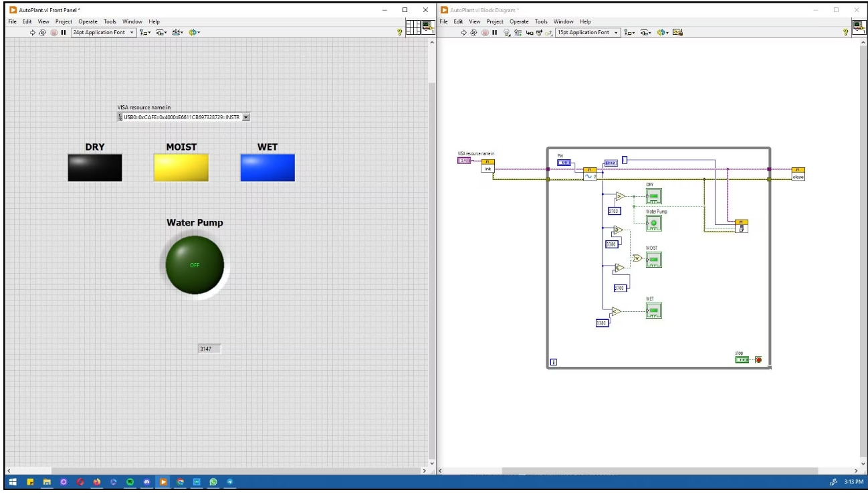
Task: Click LabVIEW icon on the taskbar
Action: tap(163, 482)
